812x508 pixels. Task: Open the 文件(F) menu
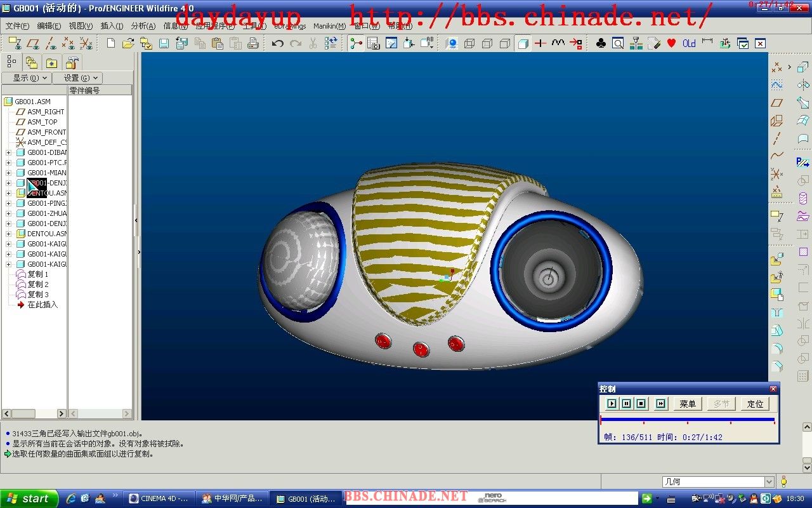pos(17,26)
